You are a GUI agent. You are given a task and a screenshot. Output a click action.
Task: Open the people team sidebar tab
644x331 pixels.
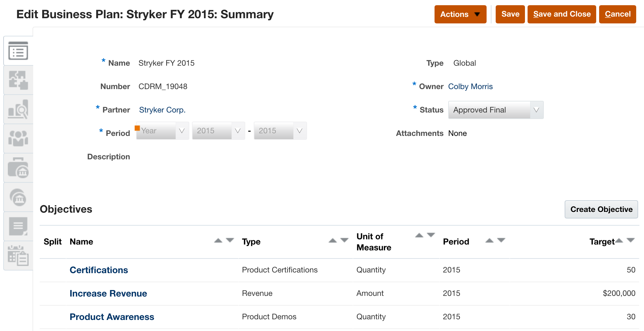[18, 139]
